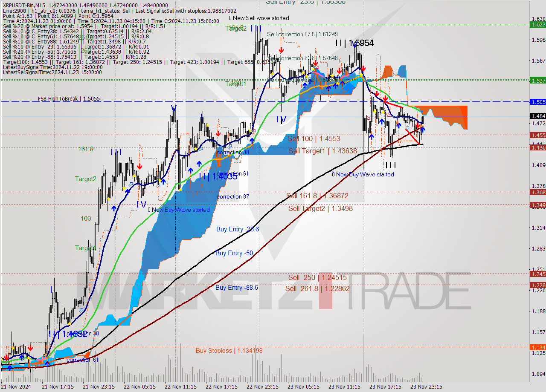546x392 pixels.
Task: Click the '21 Nov 17:15' time axis label
Action: (58, 387)
